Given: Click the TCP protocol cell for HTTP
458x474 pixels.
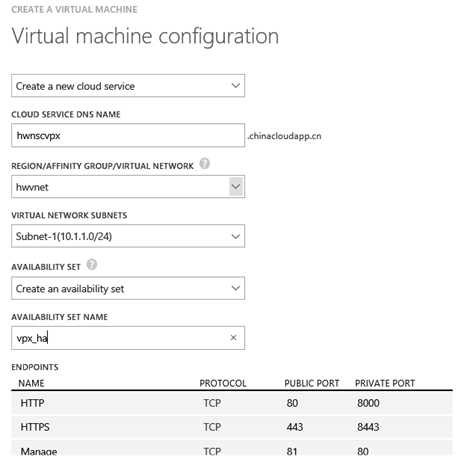Looking at the screenshot, I should pos(212,403).
